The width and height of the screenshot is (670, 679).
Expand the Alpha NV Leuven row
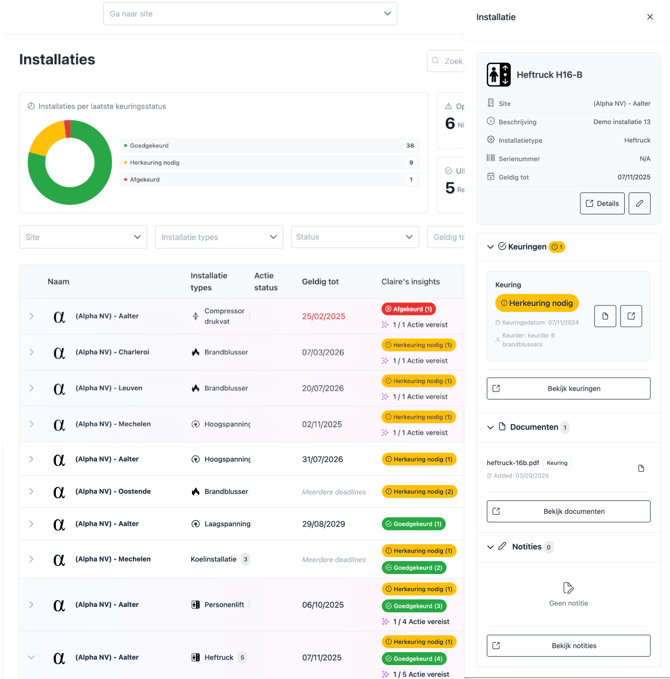[x=31, y=388]
